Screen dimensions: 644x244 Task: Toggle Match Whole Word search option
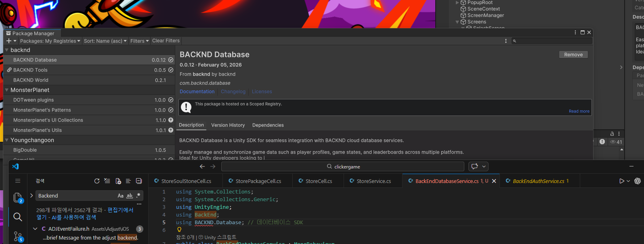[x=130, y=196]
